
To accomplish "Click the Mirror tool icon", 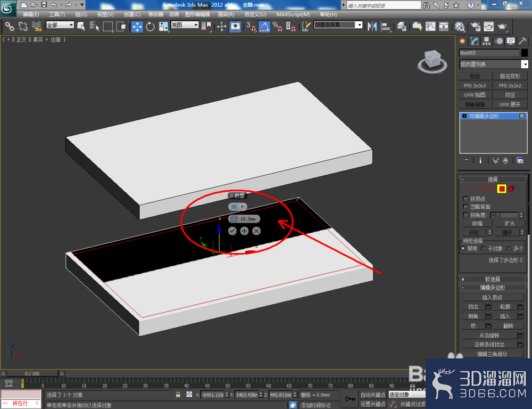I will coord(372,27).
